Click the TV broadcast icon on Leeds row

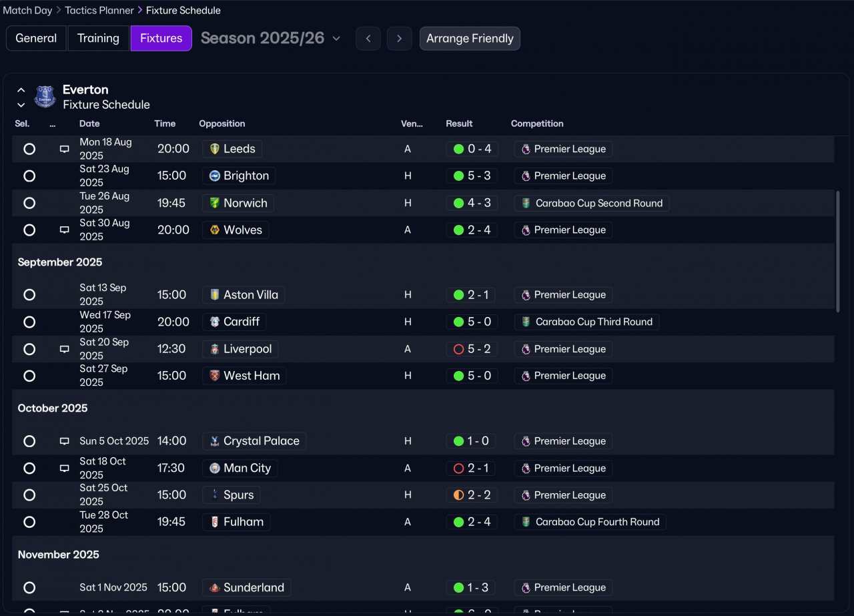click(x=65, y=149)
